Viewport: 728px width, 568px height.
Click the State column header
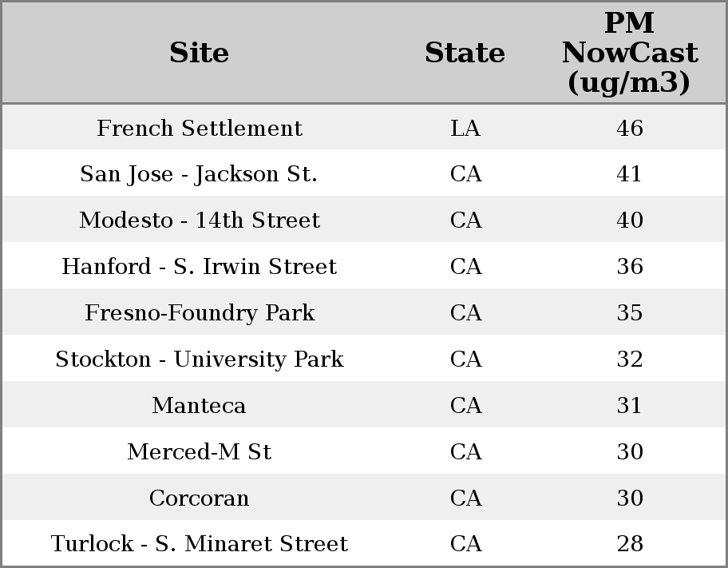point(465,53)
